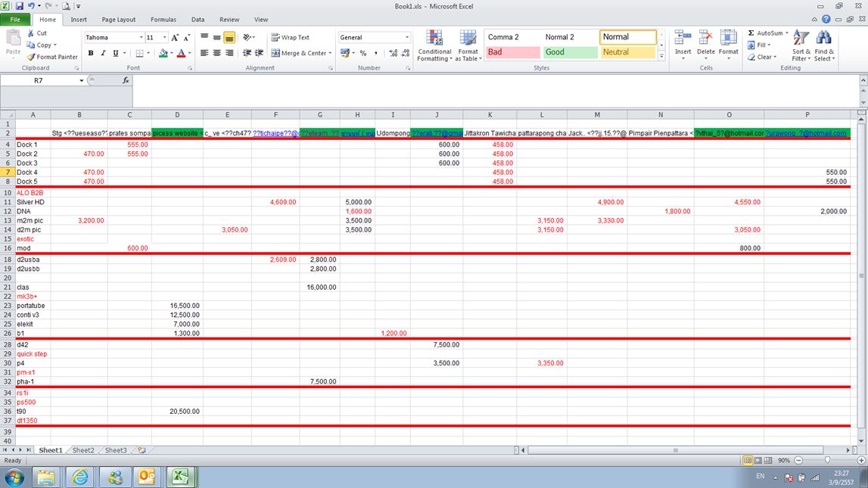The height and width of the screenshot is (488, 868).
Task: Toggle Wrap Text for selected cells
Action: point(290,37)
